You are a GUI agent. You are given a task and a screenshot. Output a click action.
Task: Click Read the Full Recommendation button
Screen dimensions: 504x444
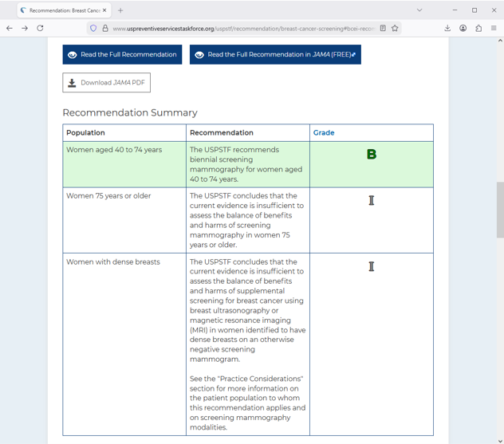click(x=122, y=54)
